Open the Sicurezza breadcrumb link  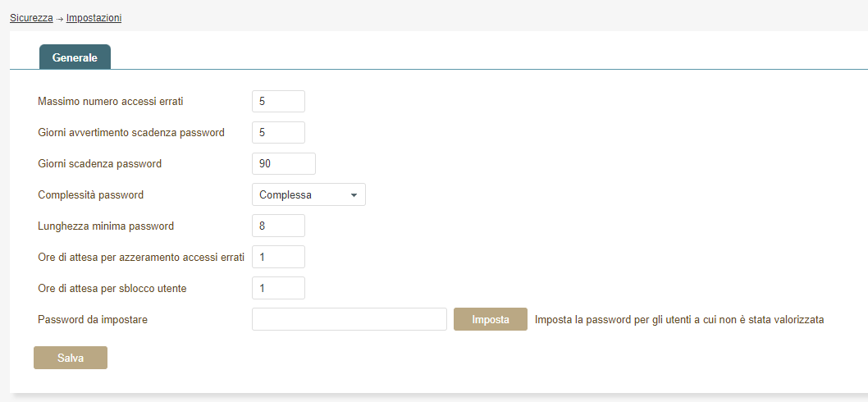click(31, 17)
